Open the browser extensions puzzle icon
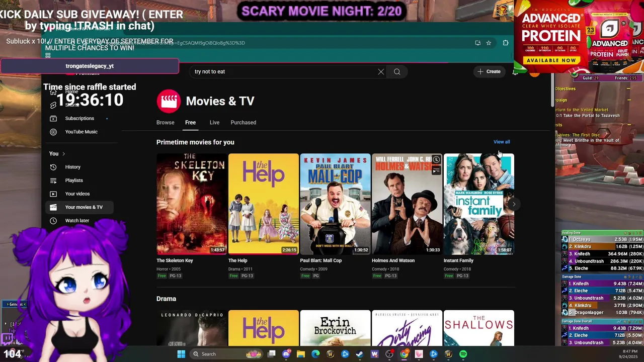The height and width of the screenshot is (362, 644). point(506,43)
